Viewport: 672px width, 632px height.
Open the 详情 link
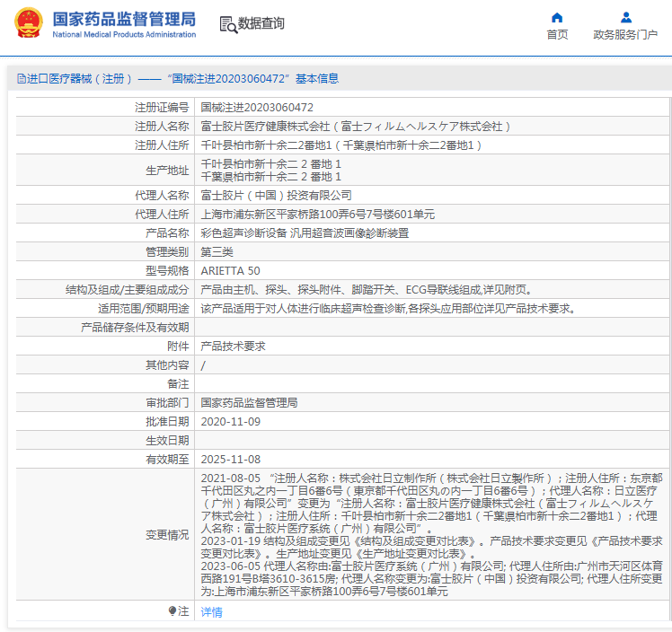coord(211,612)
